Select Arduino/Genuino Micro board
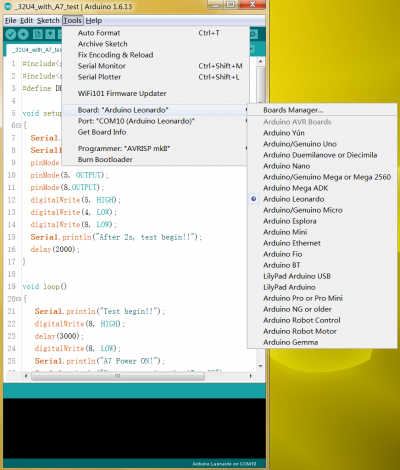The width and height of the screenshot is (400, 470). pos(322,210)
